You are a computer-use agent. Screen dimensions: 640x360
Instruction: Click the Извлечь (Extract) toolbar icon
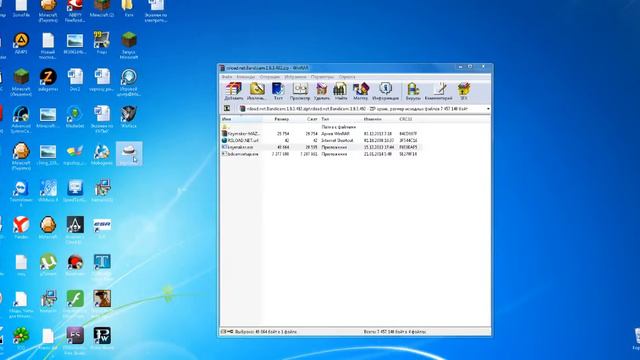(x=257, y=91)
